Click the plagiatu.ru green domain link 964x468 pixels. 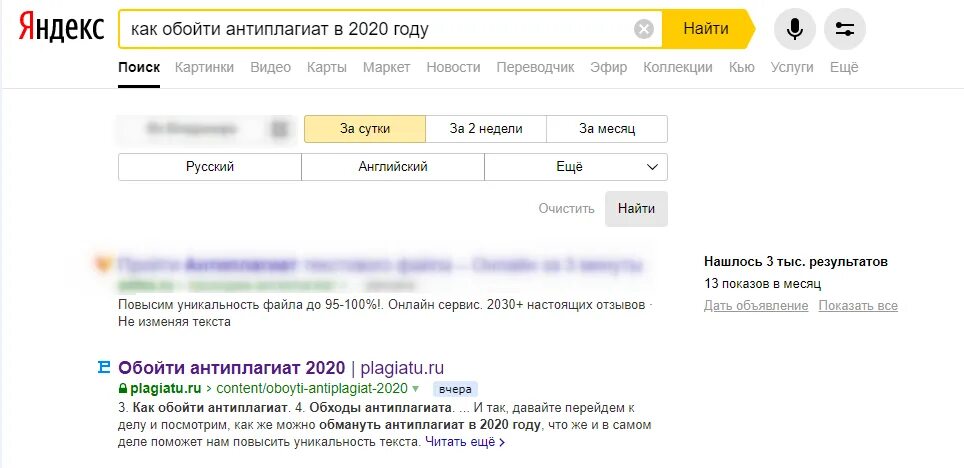tap(166, 389)
